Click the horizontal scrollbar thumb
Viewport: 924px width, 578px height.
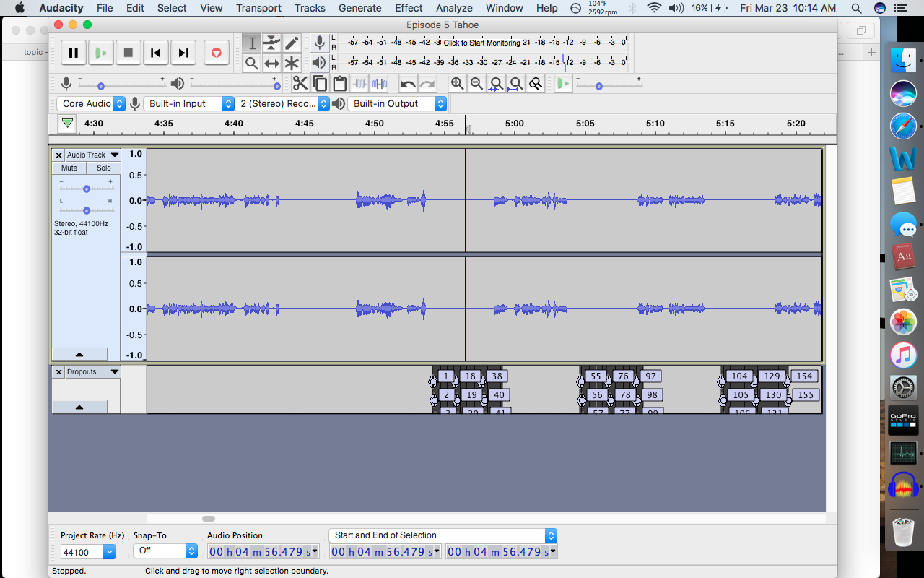209,519
